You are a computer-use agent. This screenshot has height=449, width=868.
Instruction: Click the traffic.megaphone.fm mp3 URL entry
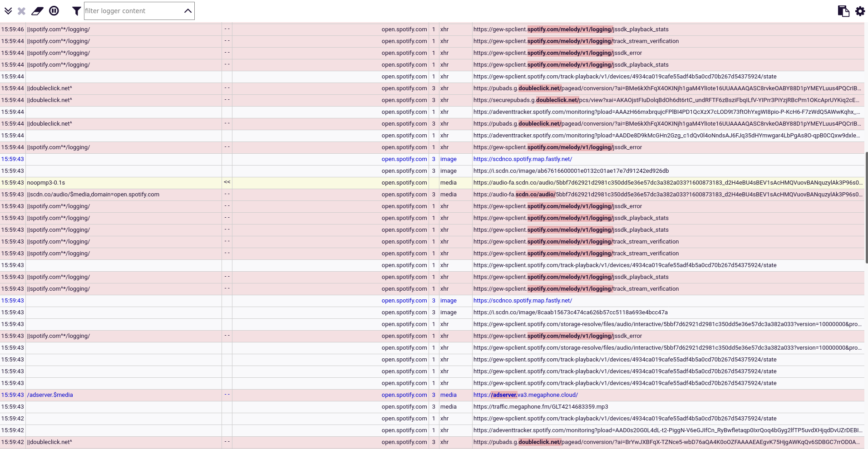pyautogui.click(x=540, y=407)
